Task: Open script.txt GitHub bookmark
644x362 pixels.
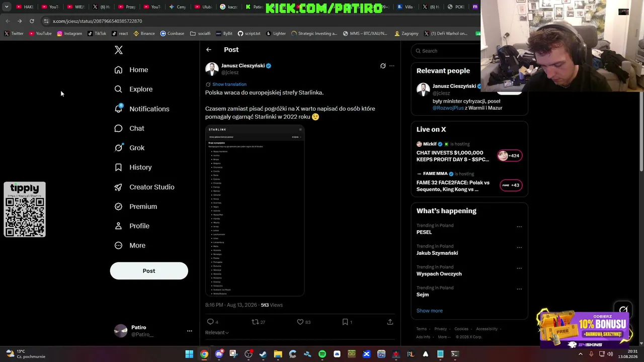Action: (x=249, y=34)
